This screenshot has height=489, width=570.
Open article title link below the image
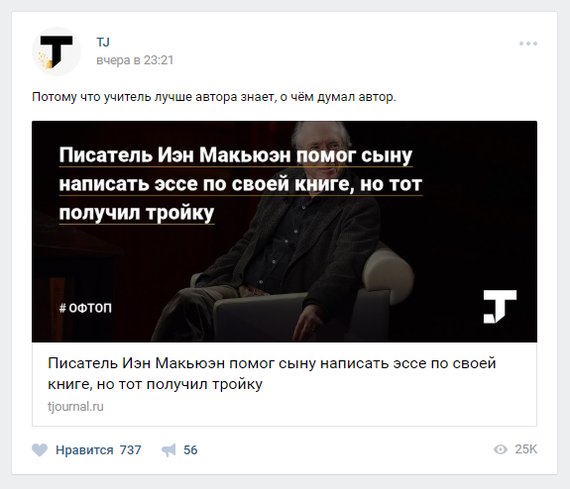tap(272, 373)
